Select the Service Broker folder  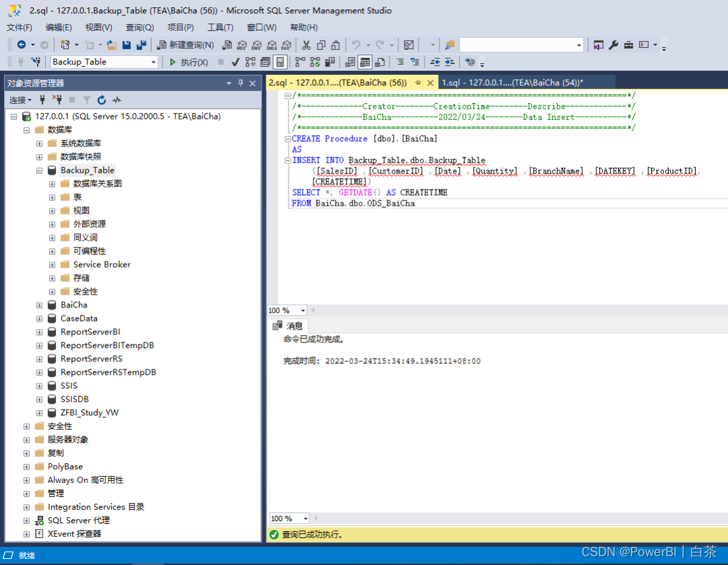(x=102, y=264)
